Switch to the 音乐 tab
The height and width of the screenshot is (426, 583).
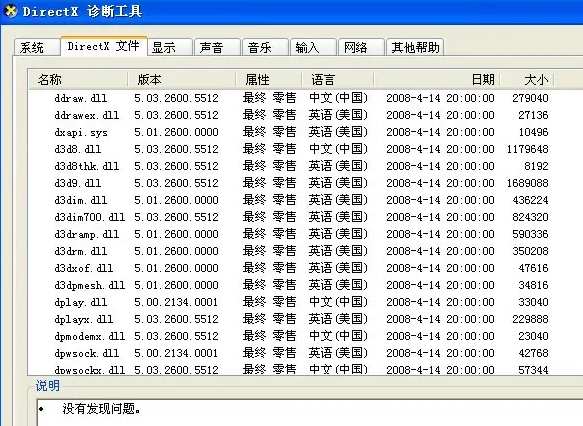tap(265, 48)
